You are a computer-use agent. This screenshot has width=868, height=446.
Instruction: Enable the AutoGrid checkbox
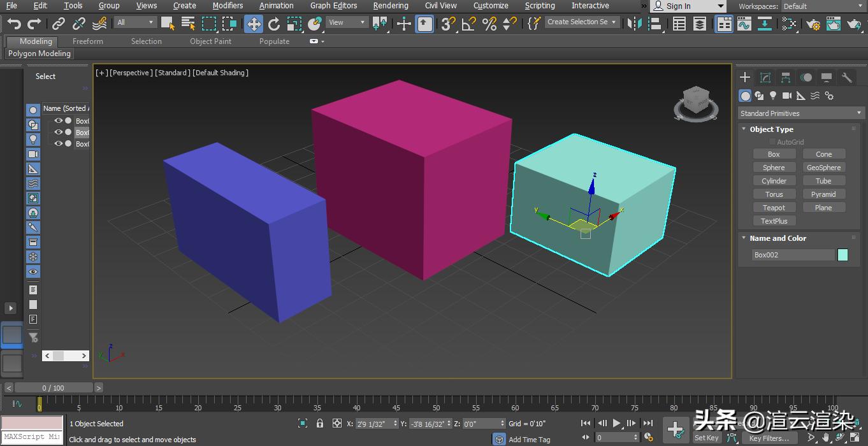coord(772,141)
